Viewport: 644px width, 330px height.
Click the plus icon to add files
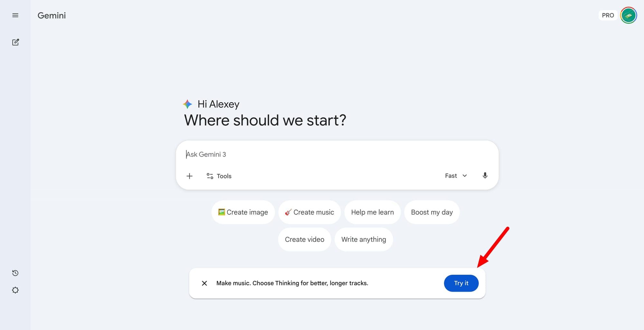click(190, 176)
